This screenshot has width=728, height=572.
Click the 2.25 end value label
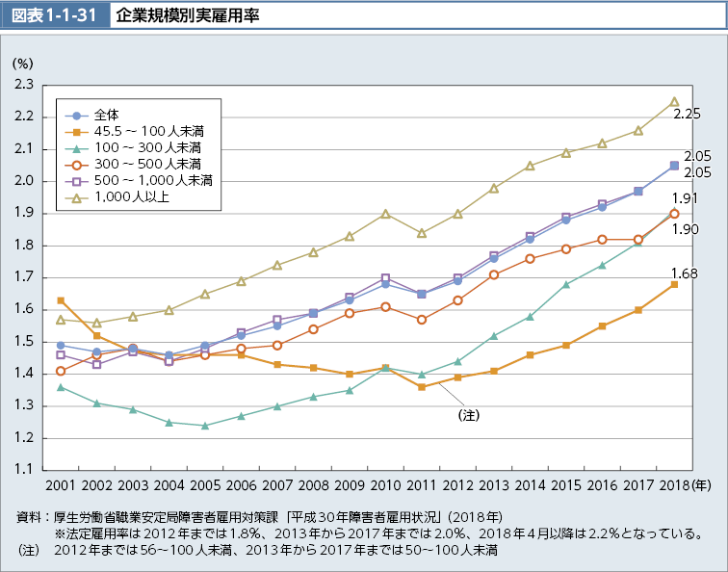(687, 114)
